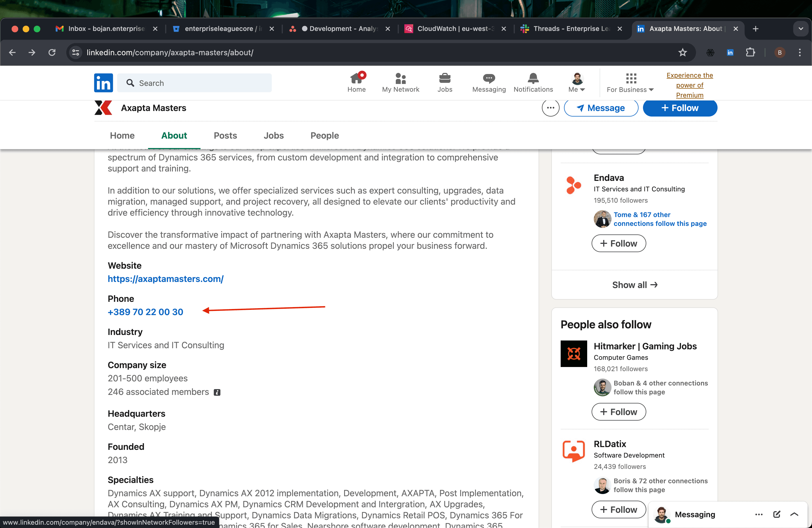The height and width of the screenshot is (528, 812).
Task: Switch to the CloudWatch tab
Action: (455, 29)
